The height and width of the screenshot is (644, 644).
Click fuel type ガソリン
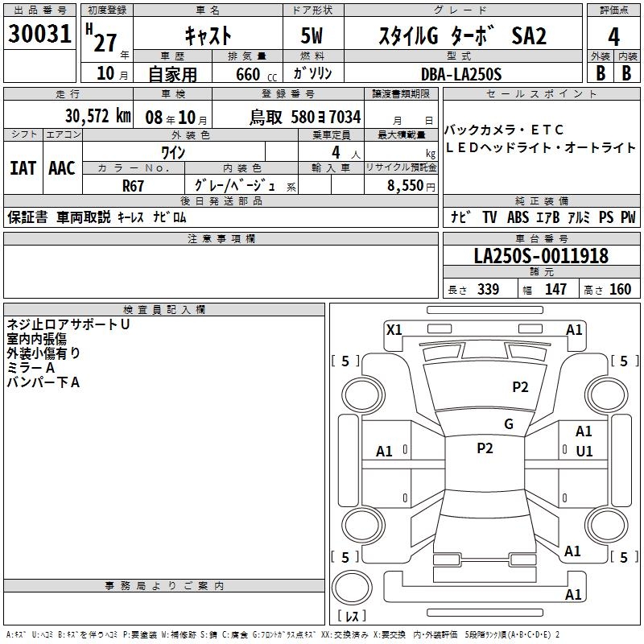(x=312, y=73)
